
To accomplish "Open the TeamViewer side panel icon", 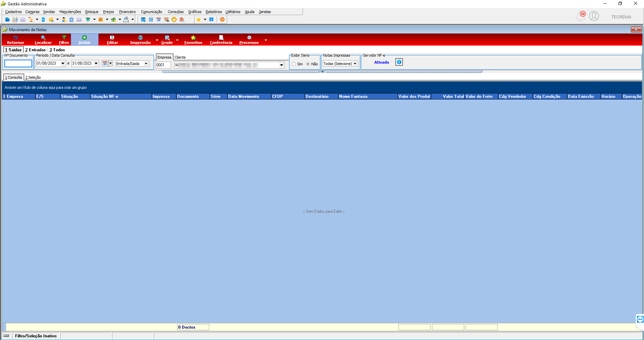I will coord(640,319).
